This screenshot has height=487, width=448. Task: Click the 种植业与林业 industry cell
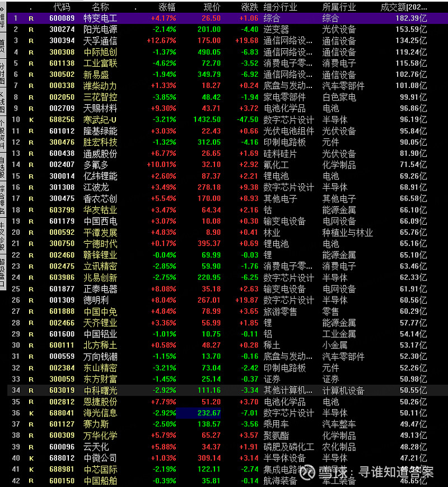point(347,233)
